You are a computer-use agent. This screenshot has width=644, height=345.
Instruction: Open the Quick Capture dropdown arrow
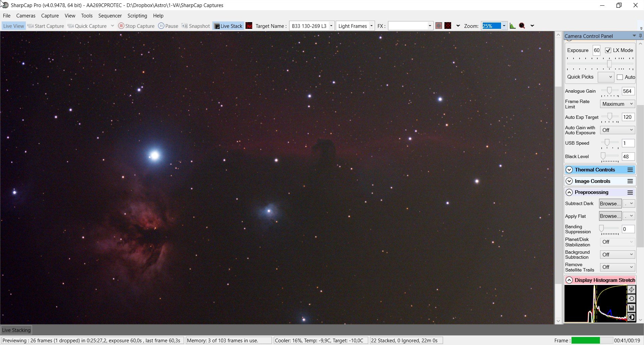click(112, 26)
